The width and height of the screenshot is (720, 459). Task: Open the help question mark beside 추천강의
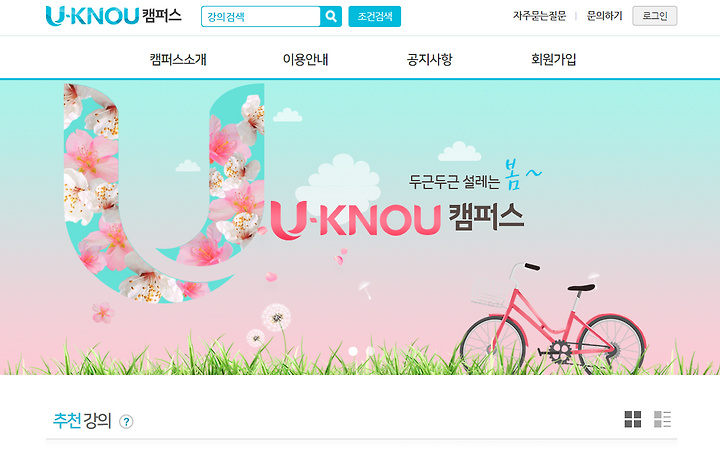click(126, 421)
